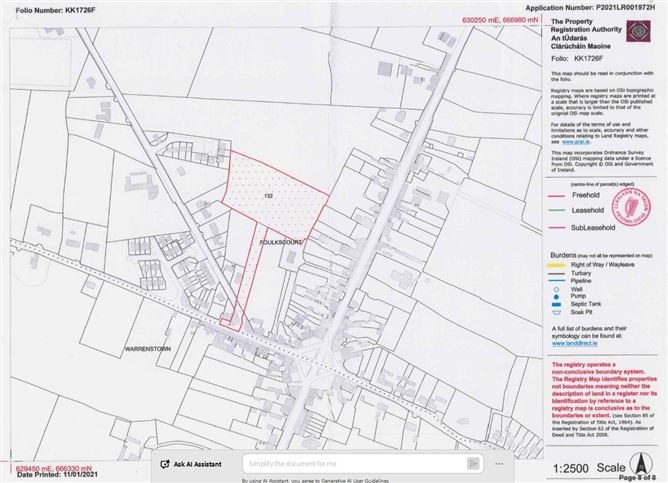Click the Pump filled circle legend symbol
Viewport: 668px width, 483px height.
click(556, 296)
